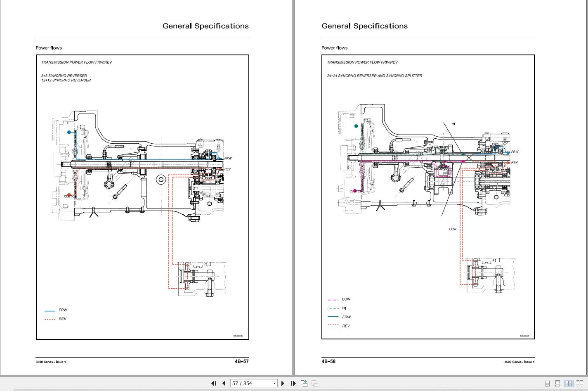Click page number '4B–58' in footer
Viewport: 588px width, 391px height.
click(x=328, y=361)
